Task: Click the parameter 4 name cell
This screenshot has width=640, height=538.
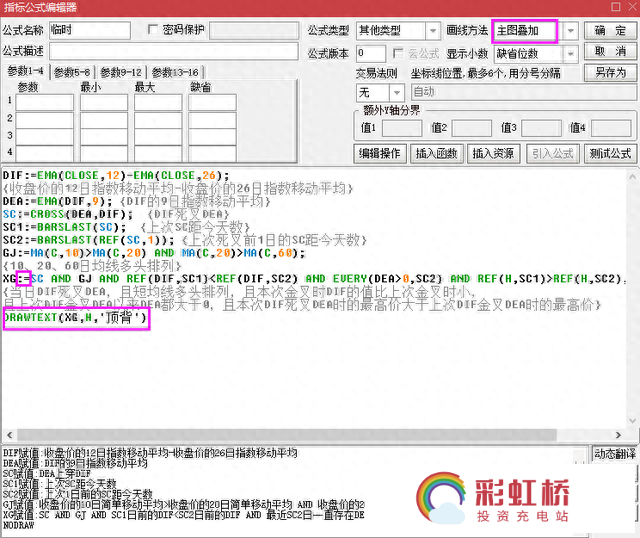Action: pyautogui.click(x=44, y=153)
